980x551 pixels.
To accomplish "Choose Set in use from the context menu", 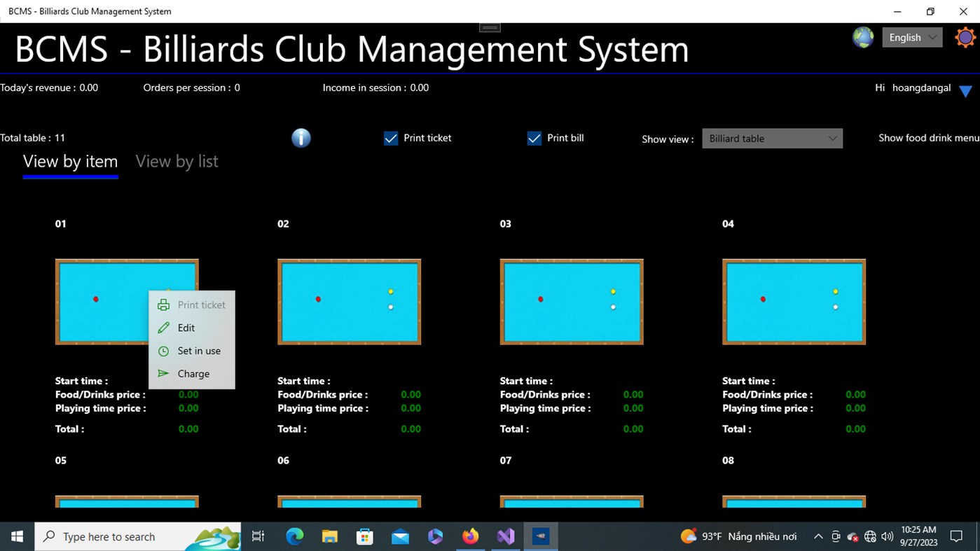I will (199, 351).
